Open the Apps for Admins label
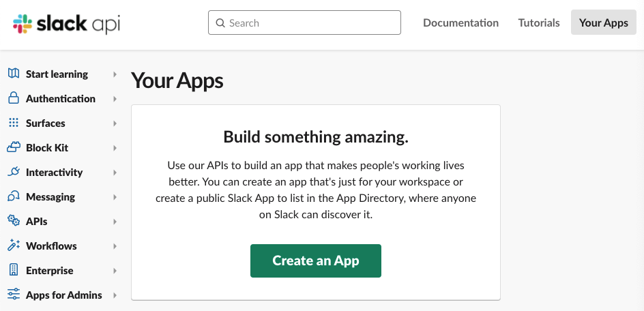Image resolution: width=644 pixels, height=311 pixels. point(64,295)
